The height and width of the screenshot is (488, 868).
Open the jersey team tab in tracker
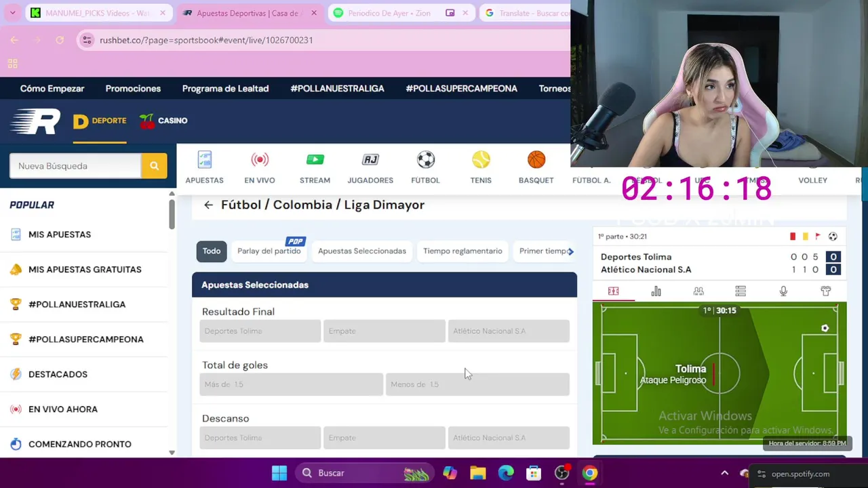(x=825, y=291)
